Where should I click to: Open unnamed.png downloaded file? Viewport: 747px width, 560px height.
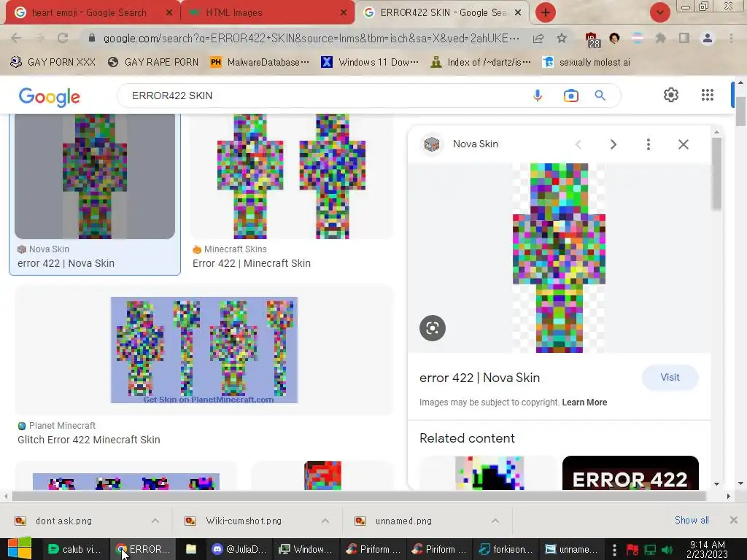[x=403, y=521]
